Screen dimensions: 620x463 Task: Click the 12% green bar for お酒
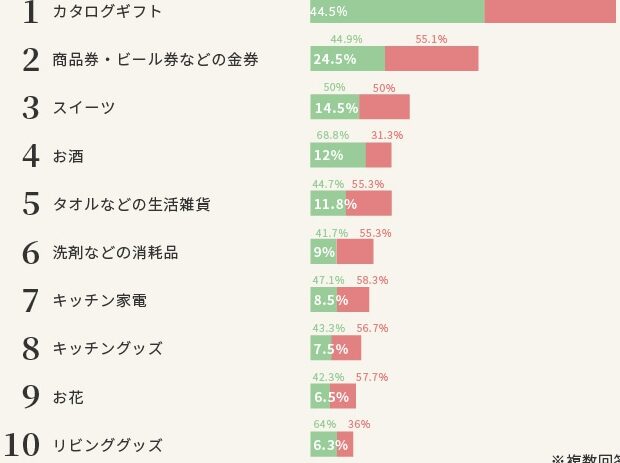[329, 156]
